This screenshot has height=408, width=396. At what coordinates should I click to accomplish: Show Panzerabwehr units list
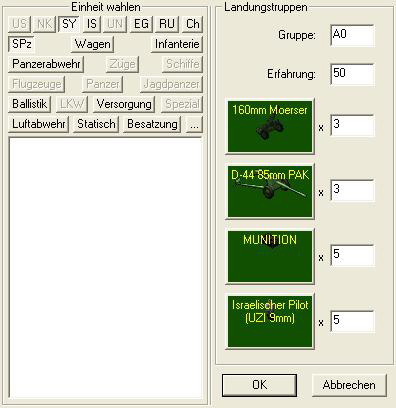(46, 64)
